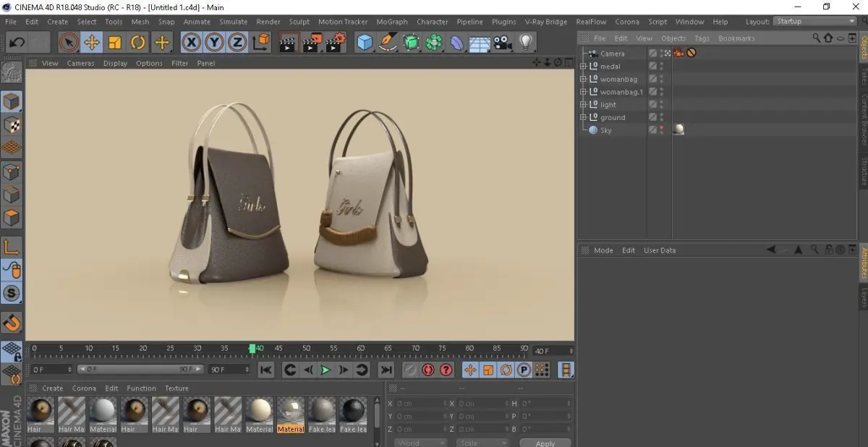Viewport: 868px width, 447px height.
Task: Add a Cube primitive object
Action: (x=365, y=43)
